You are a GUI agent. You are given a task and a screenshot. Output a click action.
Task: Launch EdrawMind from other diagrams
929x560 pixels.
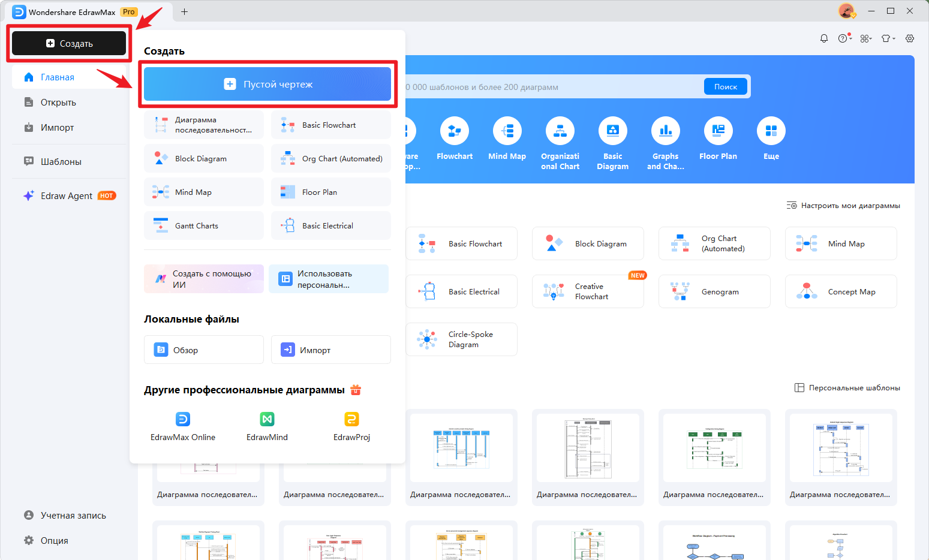(x=267, y=419)
